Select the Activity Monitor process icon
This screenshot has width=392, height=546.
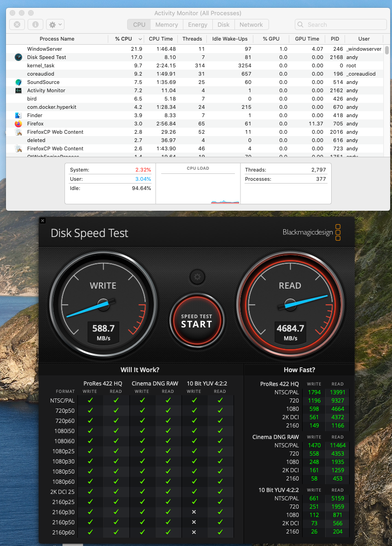(x=18, y=90)
